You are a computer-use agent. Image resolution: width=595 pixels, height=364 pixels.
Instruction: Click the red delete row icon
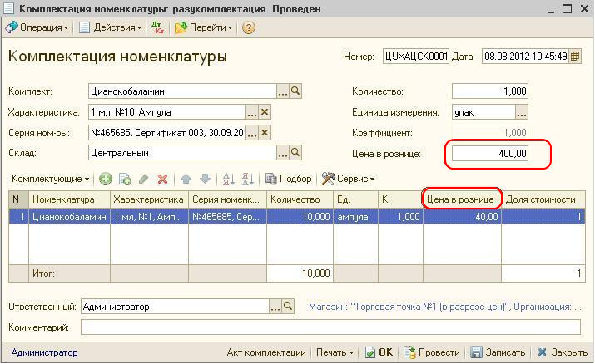(163, 179)
